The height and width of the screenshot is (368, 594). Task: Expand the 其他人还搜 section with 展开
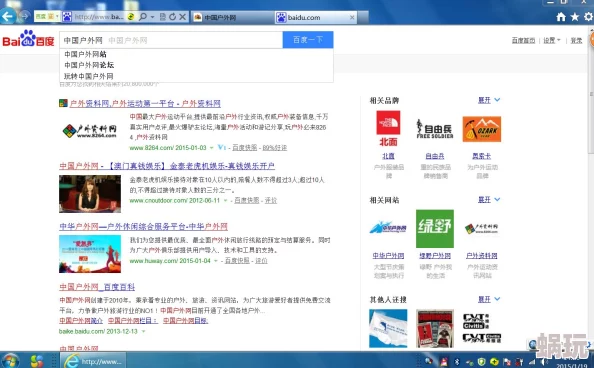(489, 299)
